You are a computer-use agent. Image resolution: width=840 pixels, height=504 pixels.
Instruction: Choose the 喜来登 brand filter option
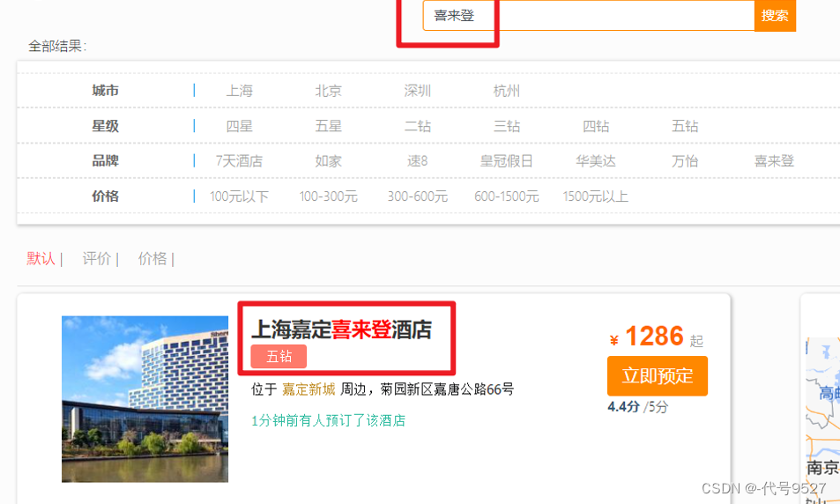click(774, 161)
